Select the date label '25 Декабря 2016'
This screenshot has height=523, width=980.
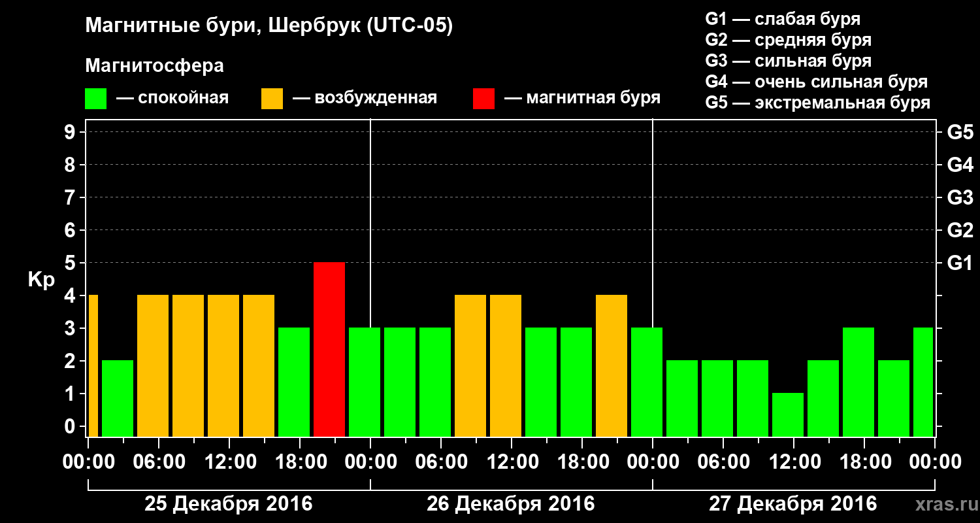click(x=229, y=504)
